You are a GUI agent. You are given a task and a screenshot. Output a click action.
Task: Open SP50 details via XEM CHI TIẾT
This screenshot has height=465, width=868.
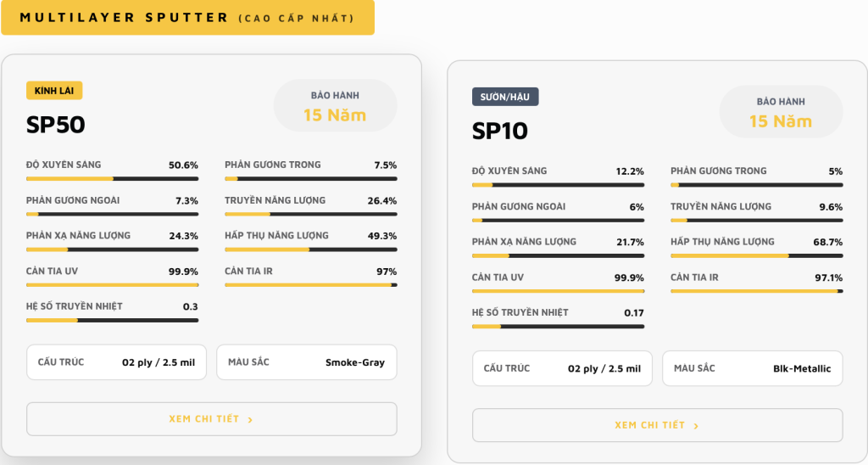[211, 419]
